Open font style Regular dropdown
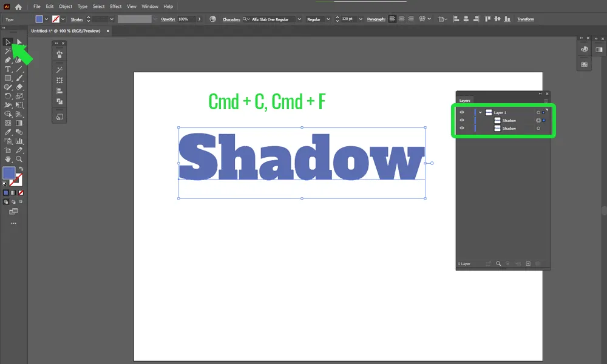The width and height of the screenshot is (607, 364). (x=328, y=19)
